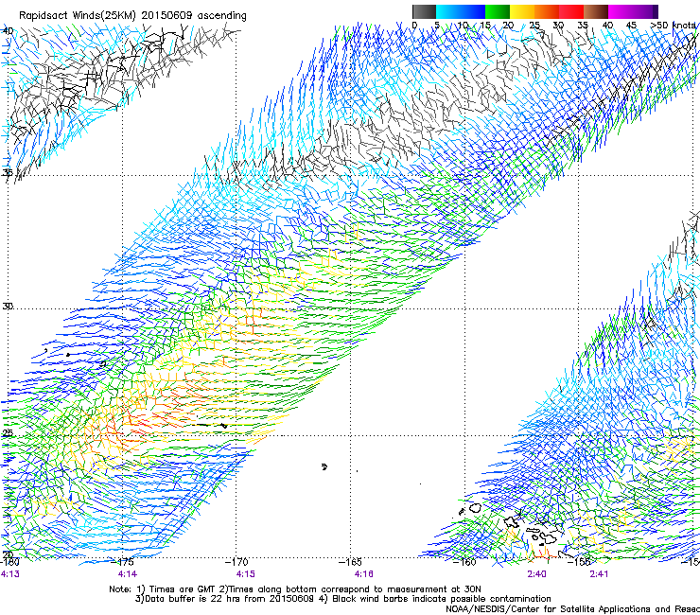
Task: Click the '20' tick label on the legend
Action: (508, 25)
